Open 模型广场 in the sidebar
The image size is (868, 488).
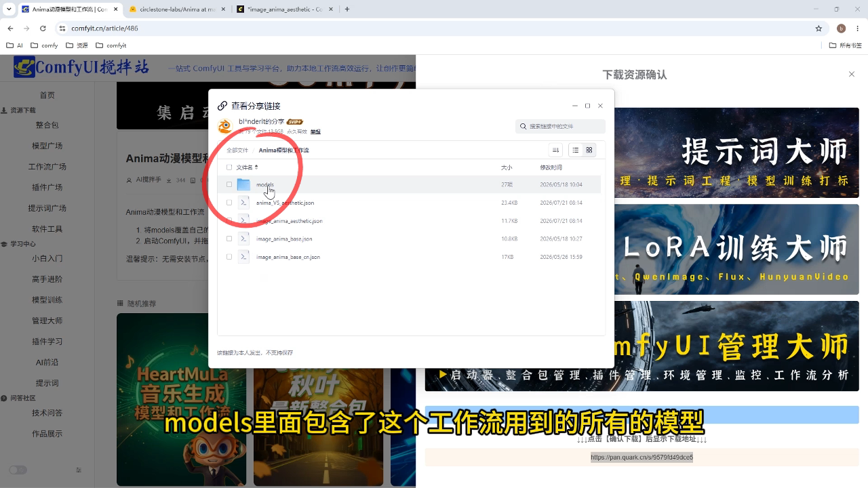[x=47, y=146]
